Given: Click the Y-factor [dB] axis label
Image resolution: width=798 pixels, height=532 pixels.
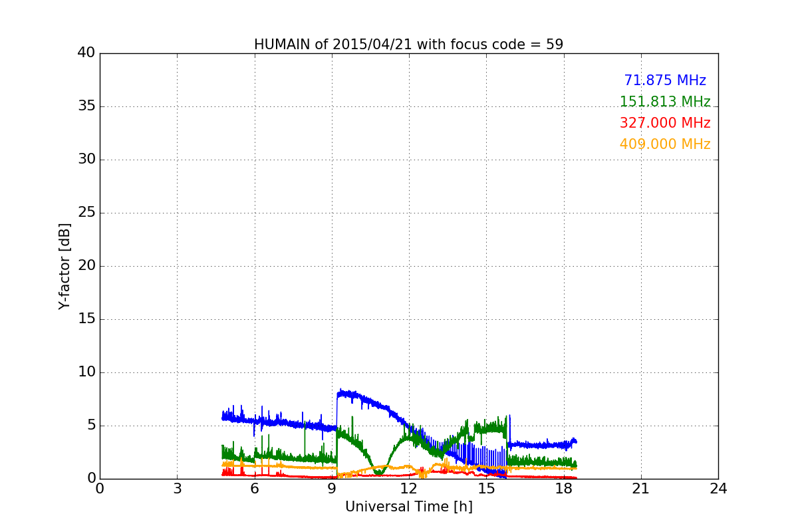Looking at the screenshot, I should click(x=64, y=266).
